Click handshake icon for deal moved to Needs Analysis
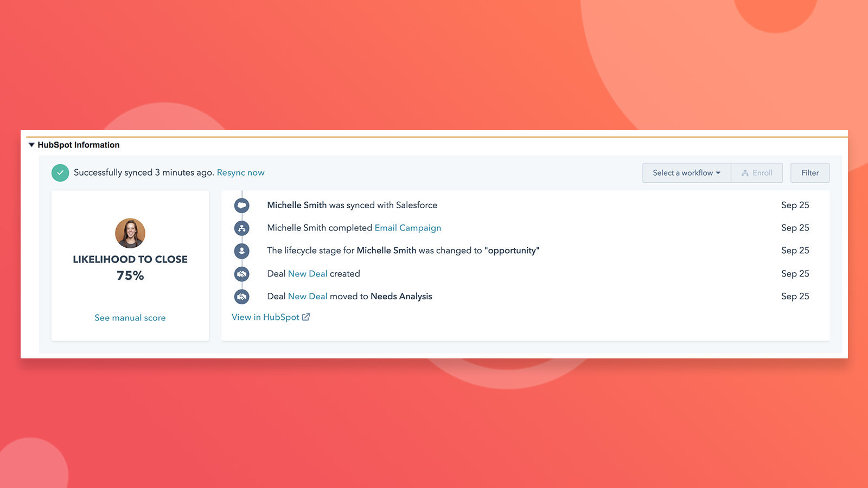Image resolution: width=868 pixels, height=488 pixels. click(242, 297)
